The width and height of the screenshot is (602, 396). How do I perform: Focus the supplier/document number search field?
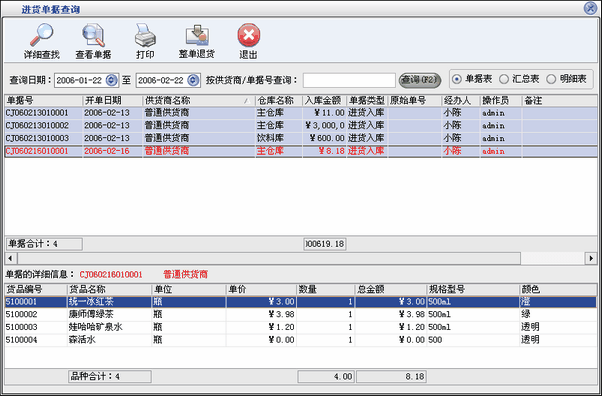tap(349, 80)
